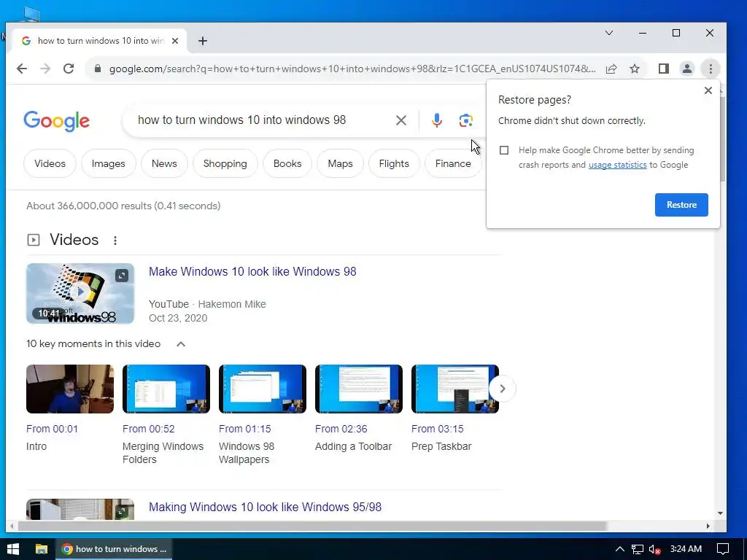747x560 pixels.
Task: Open tab search dropdown in title bar
Action: click(x=609, y=33)
